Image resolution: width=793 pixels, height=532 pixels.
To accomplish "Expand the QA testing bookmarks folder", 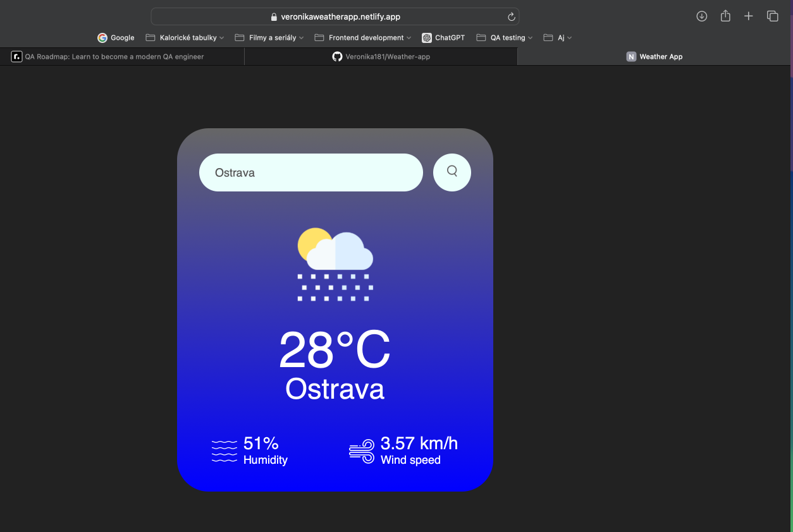I will [x=504, y=38].
